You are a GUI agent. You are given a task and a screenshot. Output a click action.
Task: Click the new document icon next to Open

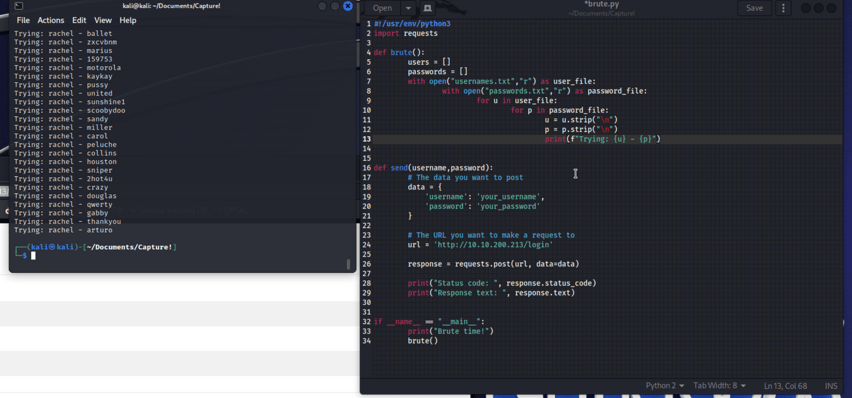click(x=427, y=8)
